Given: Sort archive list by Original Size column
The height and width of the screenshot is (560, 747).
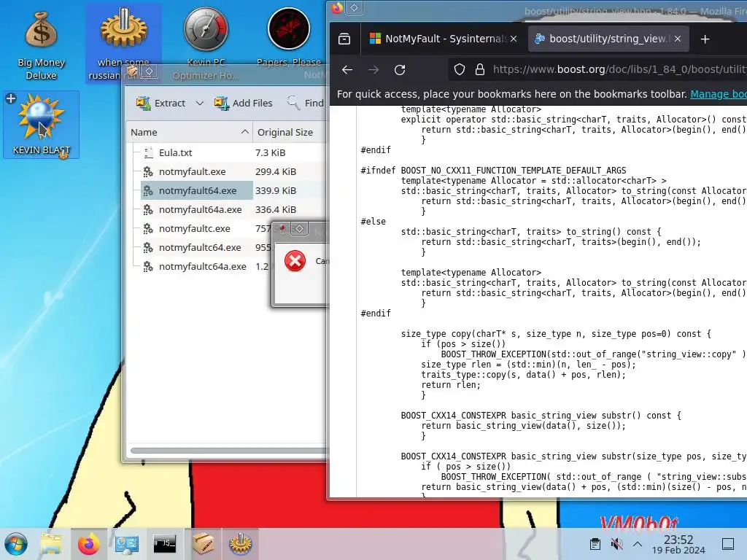Looking at the screenshot, I should [290, 133].
